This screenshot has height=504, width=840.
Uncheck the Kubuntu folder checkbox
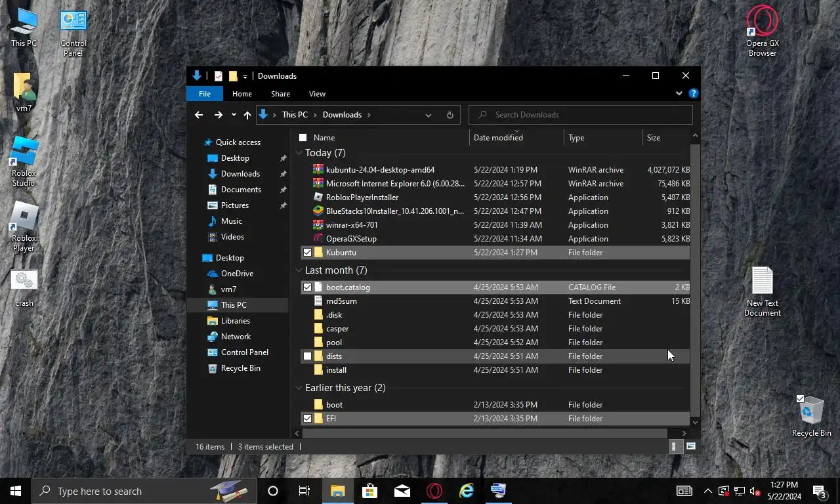[x=307, y=253]
